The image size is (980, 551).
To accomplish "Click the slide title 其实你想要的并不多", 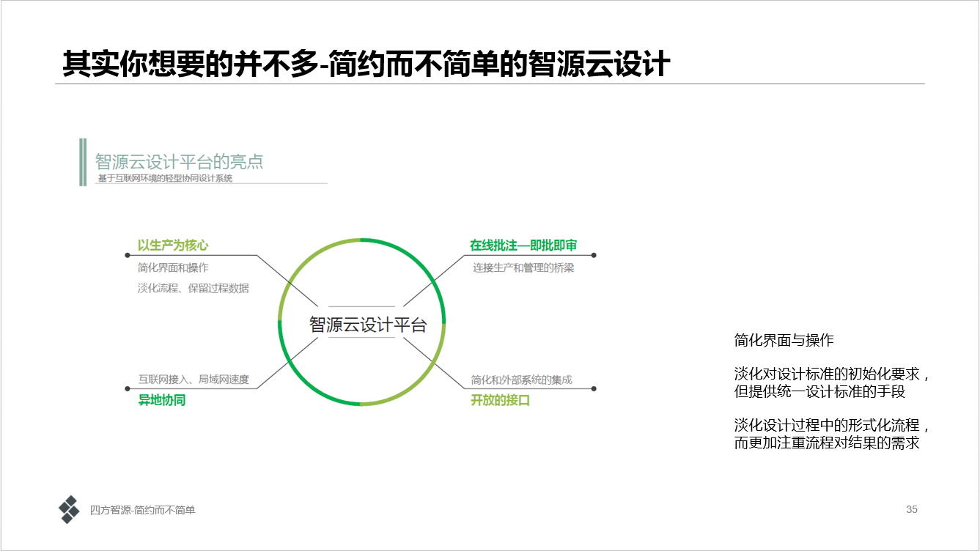I will [366, 64].
